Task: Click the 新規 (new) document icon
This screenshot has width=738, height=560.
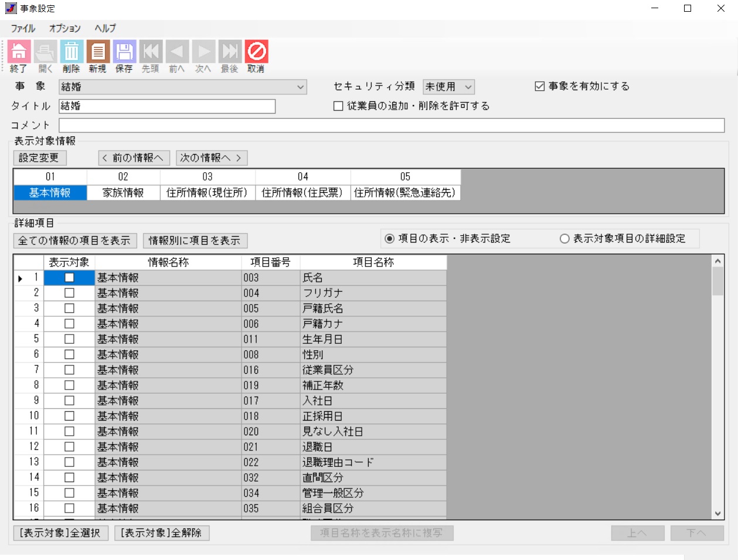Action: tap(98, 52)
